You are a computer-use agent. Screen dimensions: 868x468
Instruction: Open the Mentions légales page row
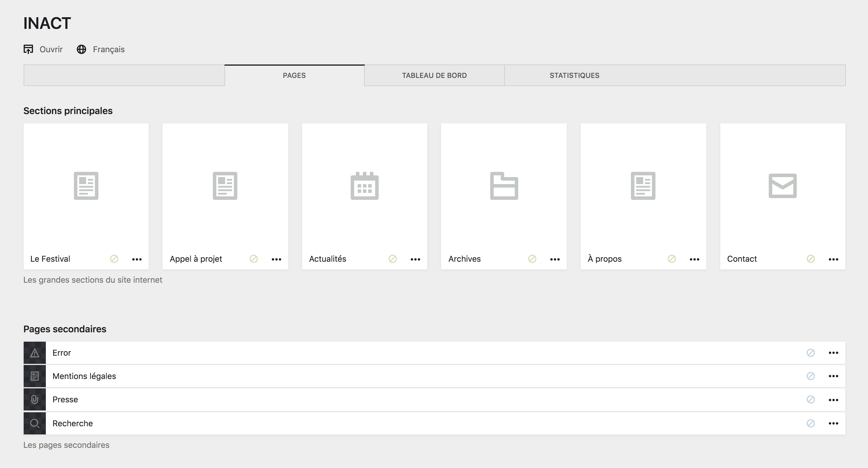click(x=84, y=376)
